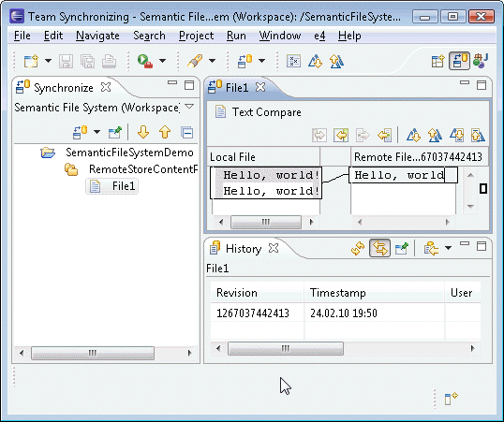Select revision 1267037442413 row
The height and width of the screenshot is (422, 504).
[x=346, y=313]
